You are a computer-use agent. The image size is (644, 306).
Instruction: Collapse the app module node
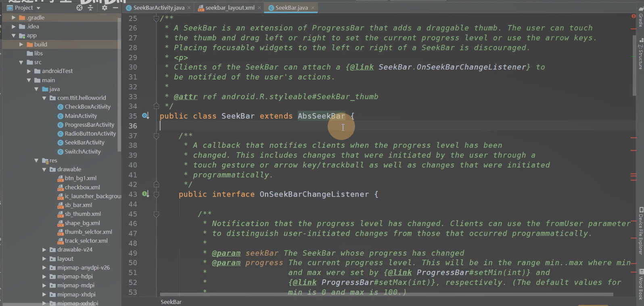pos(13,36)
